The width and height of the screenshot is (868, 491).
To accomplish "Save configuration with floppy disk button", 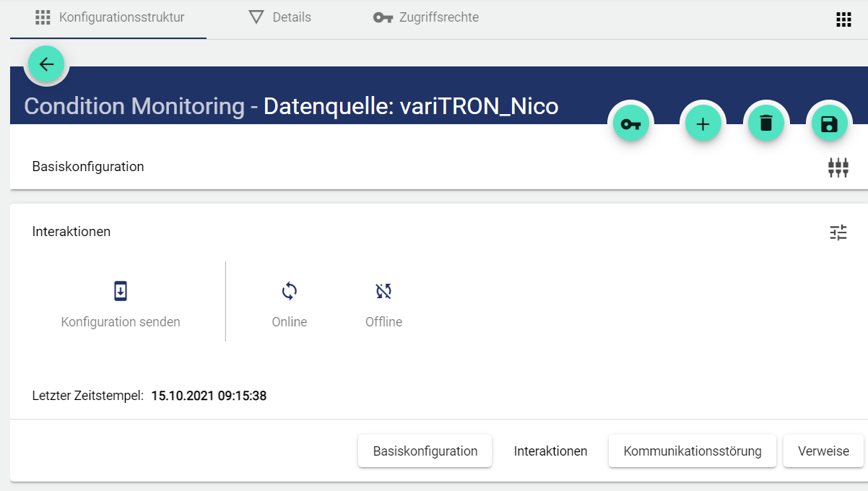I will 829,123.
